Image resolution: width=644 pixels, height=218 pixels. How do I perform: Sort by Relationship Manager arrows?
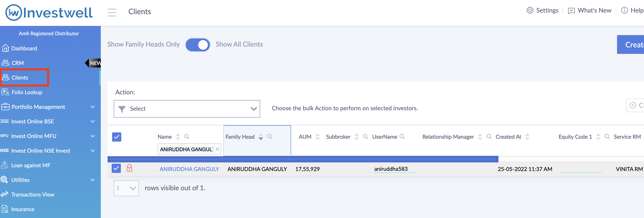coord(480,137)
